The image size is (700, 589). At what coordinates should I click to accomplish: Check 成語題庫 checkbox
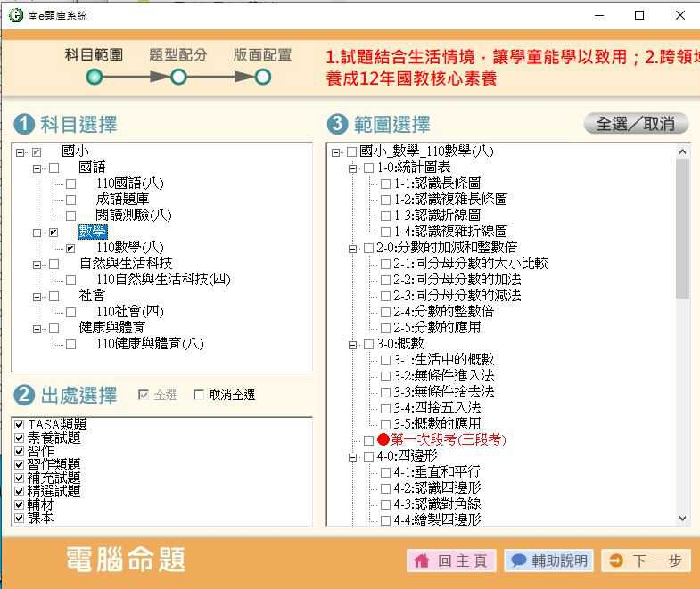[x=70, y=200]
